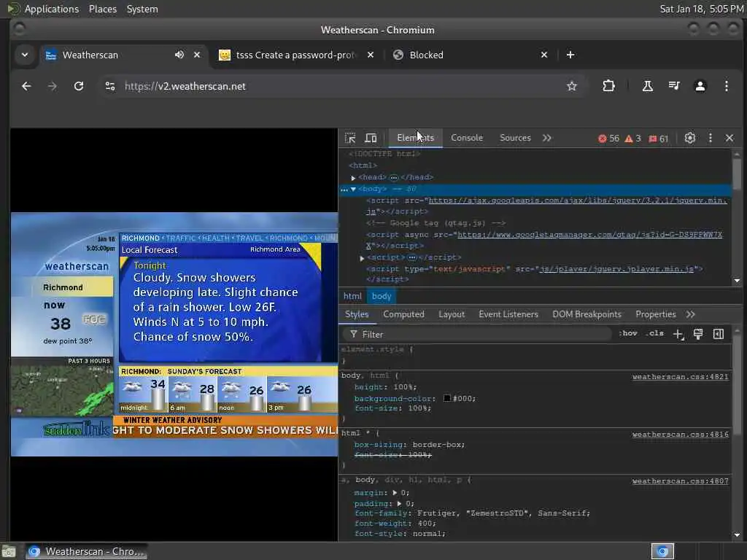747x560 pixels.
Task: Expand head ellipsis contents button
Action: (393, 178)
